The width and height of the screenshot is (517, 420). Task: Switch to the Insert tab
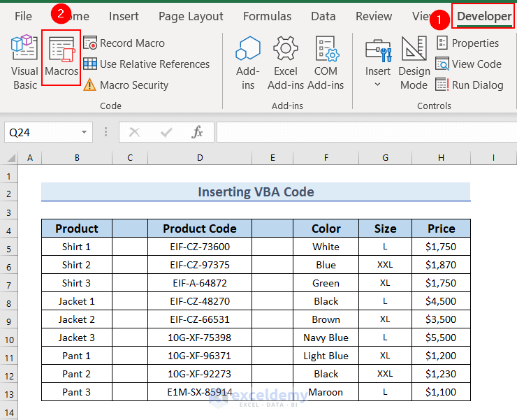click(x=124, y=16)
